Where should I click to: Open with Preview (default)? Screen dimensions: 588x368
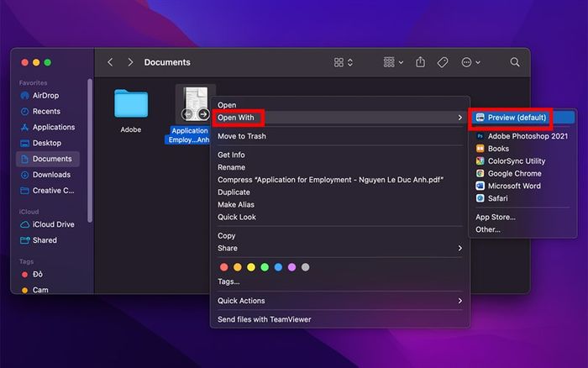tap(522, 118)
